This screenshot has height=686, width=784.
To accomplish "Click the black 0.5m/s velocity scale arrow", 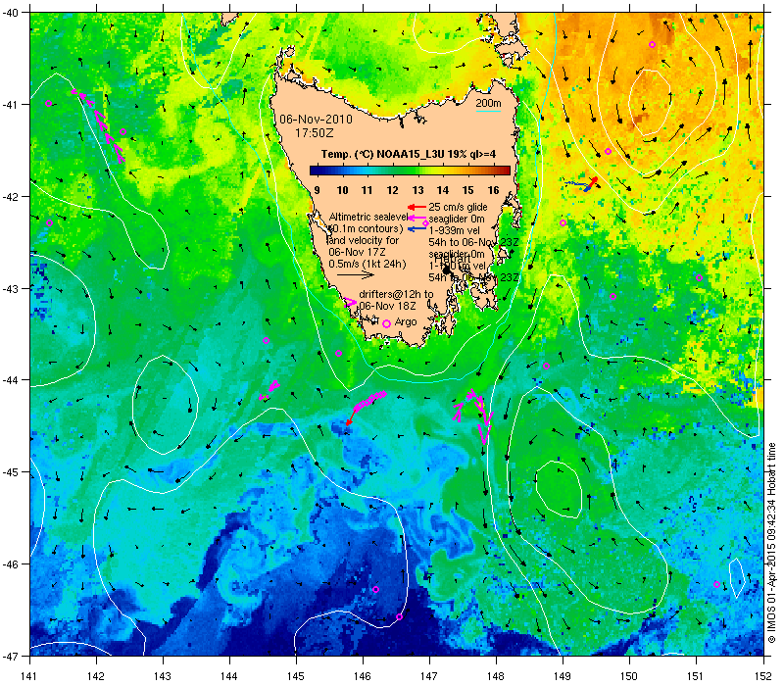I will coord(356,274).
